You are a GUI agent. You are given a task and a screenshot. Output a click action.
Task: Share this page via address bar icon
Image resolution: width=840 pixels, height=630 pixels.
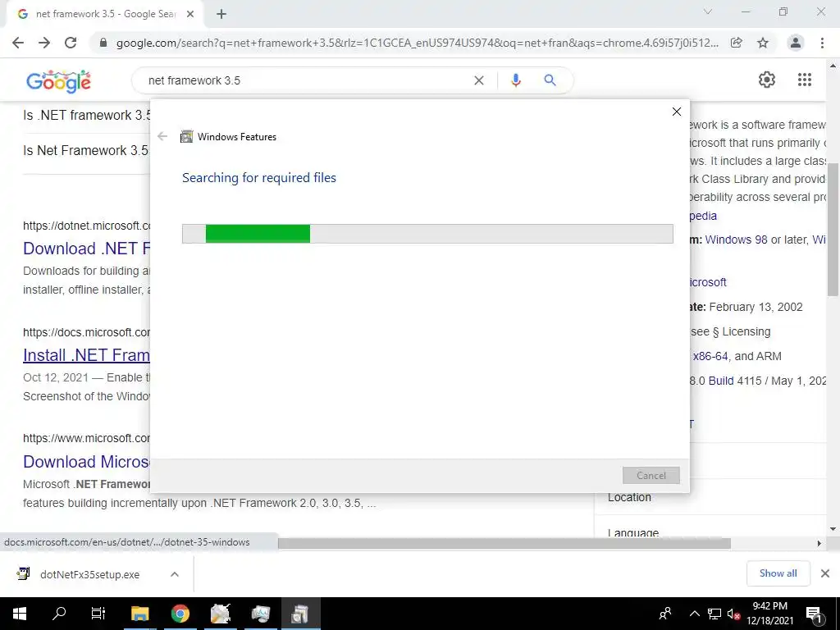click(x=737, y=43)
